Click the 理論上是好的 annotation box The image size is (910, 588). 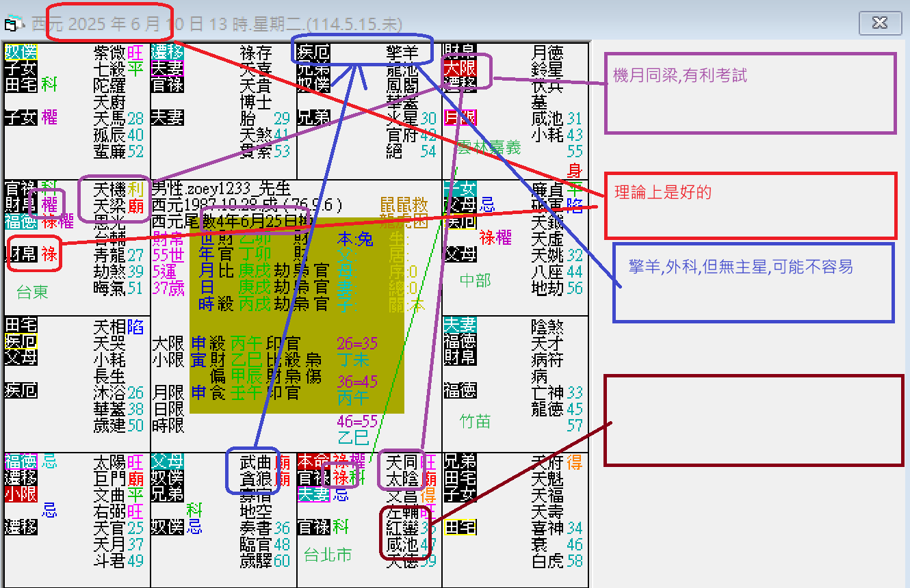pyautogui.click(x=751, y=206)
